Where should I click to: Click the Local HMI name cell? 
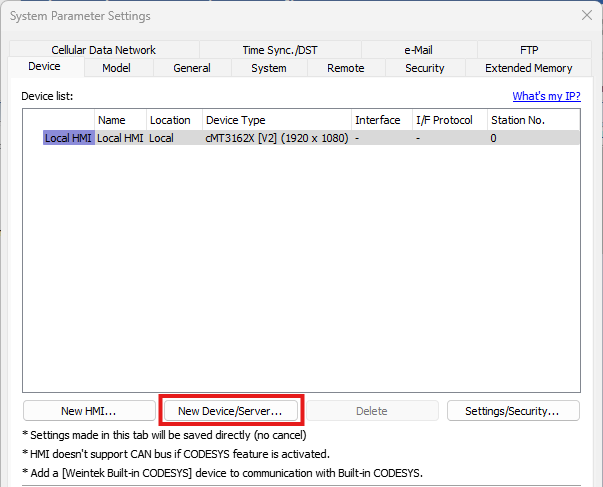(x=120, y=138)
